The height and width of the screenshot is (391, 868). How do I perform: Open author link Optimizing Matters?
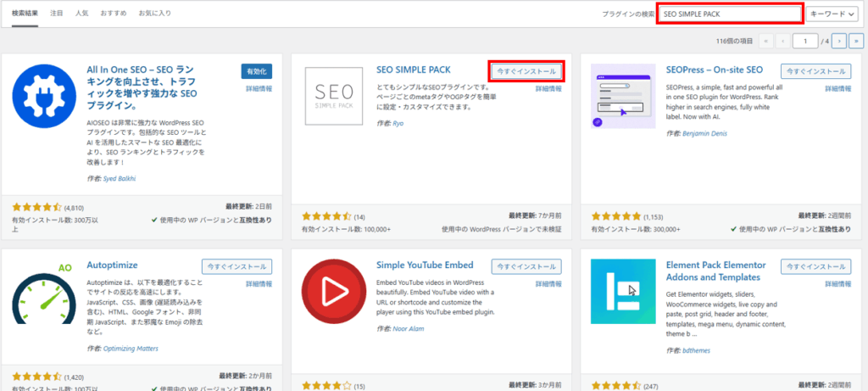130,349
